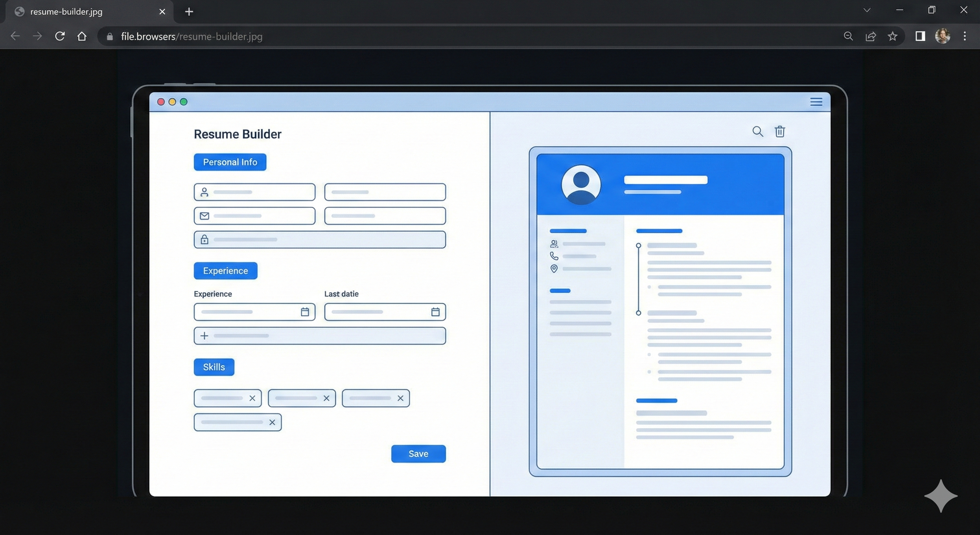Viewport: 980px width, 535px height.
Task: Click the Save button
Action: coord(418,453)
